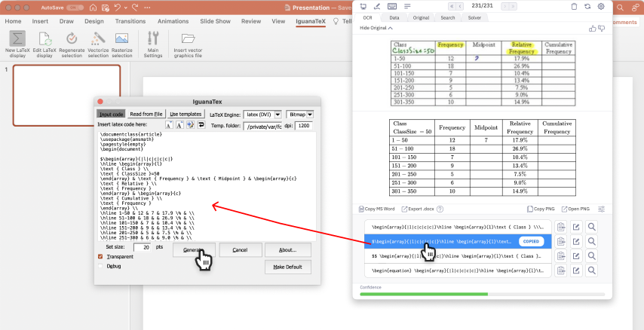Click Open PNG

point(576,209)
